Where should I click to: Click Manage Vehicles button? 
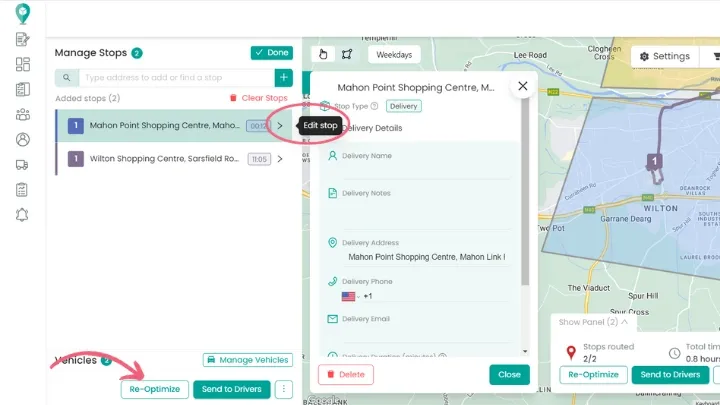tap(248, 360)
